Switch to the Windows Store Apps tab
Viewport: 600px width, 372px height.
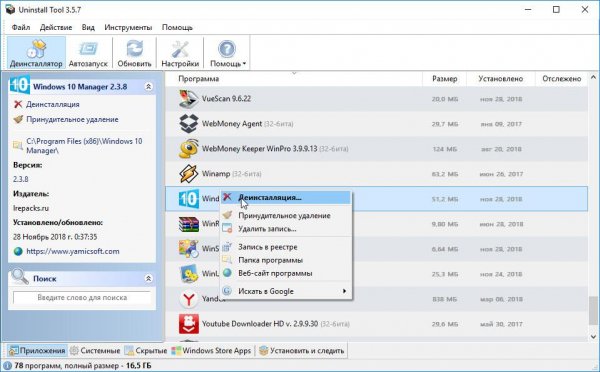pos(211,351)
